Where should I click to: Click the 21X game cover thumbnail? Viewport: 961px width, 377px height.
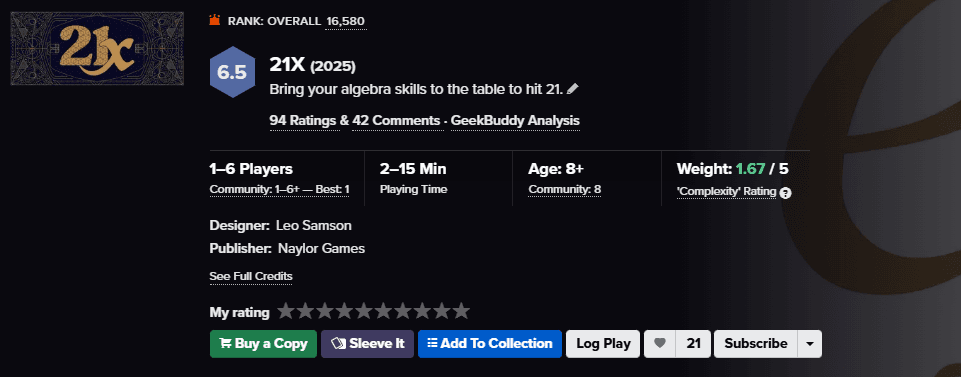click(97, 48)
